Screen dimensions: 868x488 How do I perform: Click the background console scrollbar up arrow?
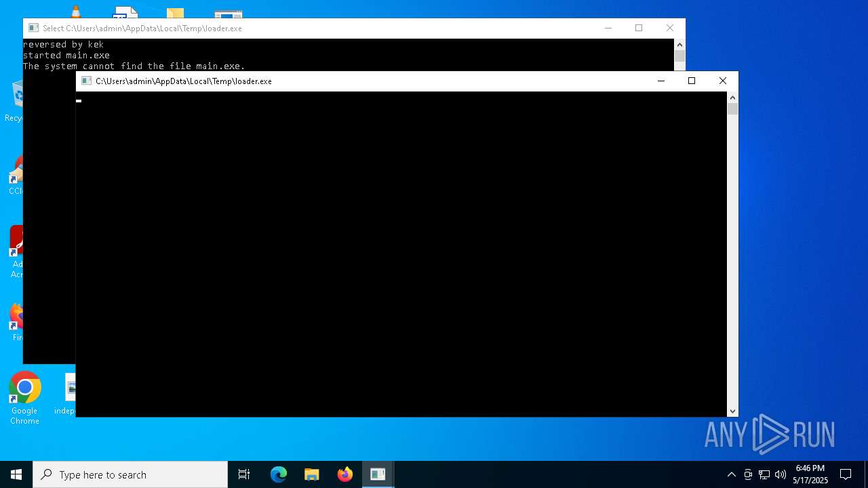click(x=679, y=45)
